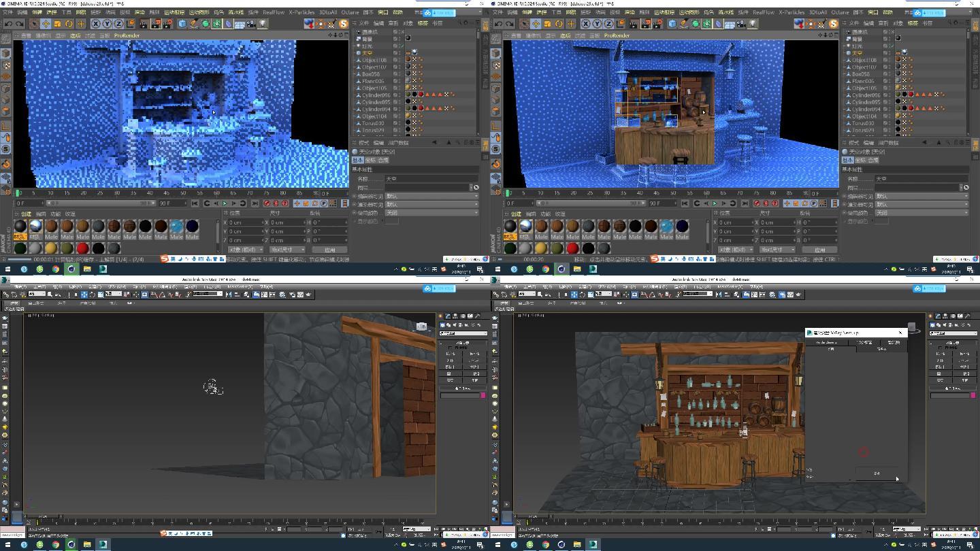Image resolution: width=980 pixels, height=551 pixels.
Task: Click Mirror icon in right 3ds Max toolbar
Action: tap(719, 295)
